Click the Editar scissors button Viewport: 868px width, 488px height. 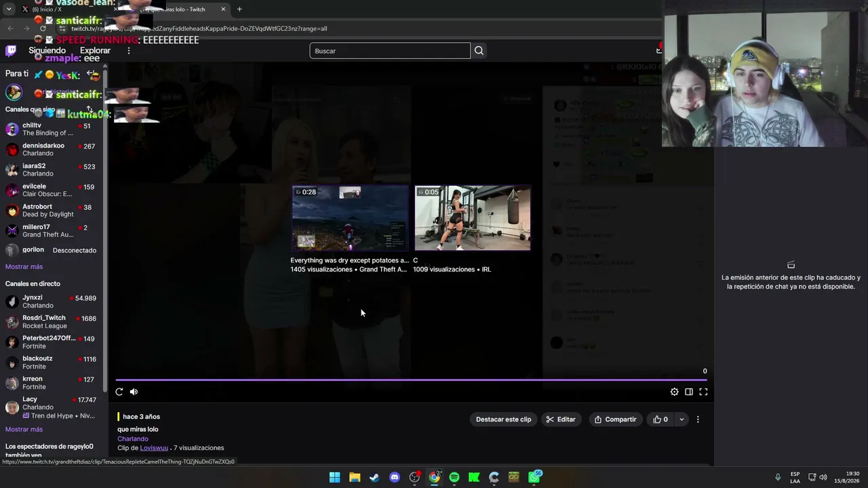coord(561,420)
